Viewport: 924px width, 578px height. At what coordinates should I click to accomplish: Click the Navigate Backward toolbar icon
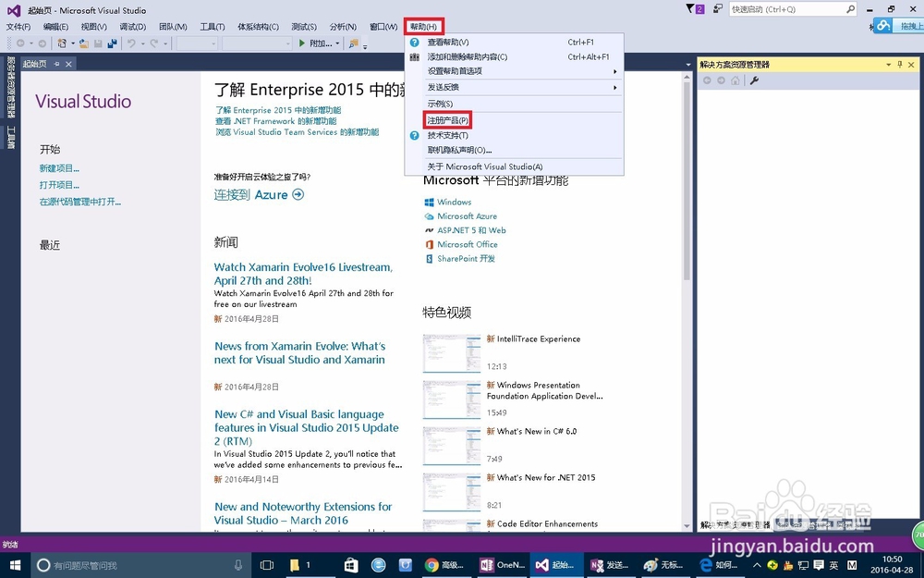pos(20,43)
